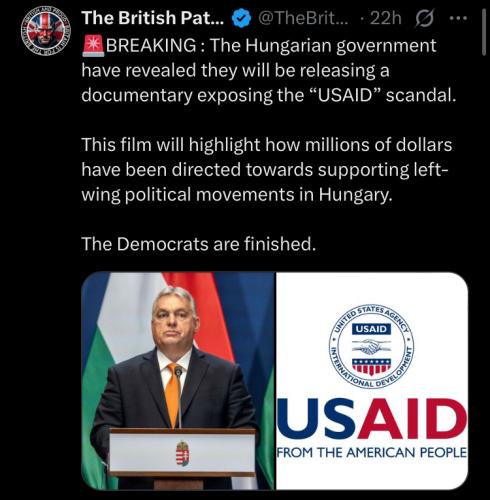Viewport: 490px width, 500px height.
Task: Open the three-dot more options menu
Action: click(x=459, y=18)
